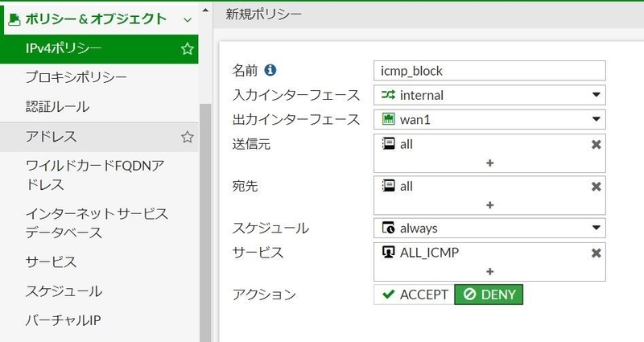Click the wan1 port icon
The width and height of the screenshot is (644, 342).
coord(388,119)
